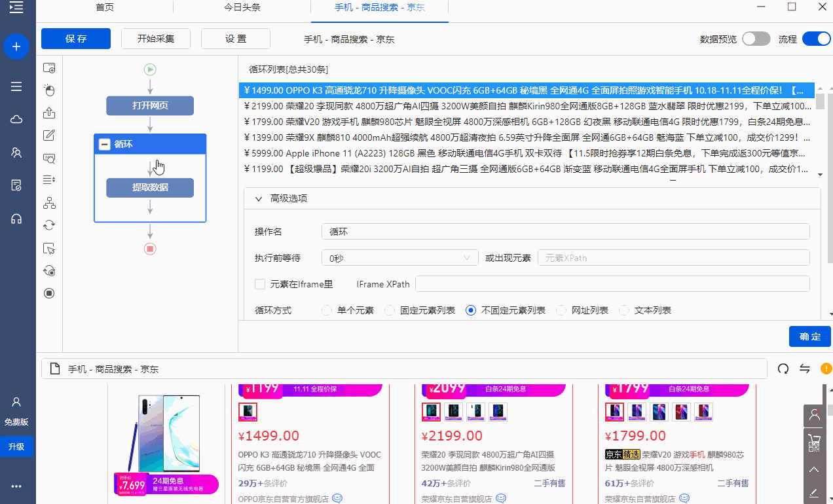Image resolution: width=833 pixels, height=504 pixels.
Task: Check the 元素在Iframe里 checkbox
Action: (260, 284)
